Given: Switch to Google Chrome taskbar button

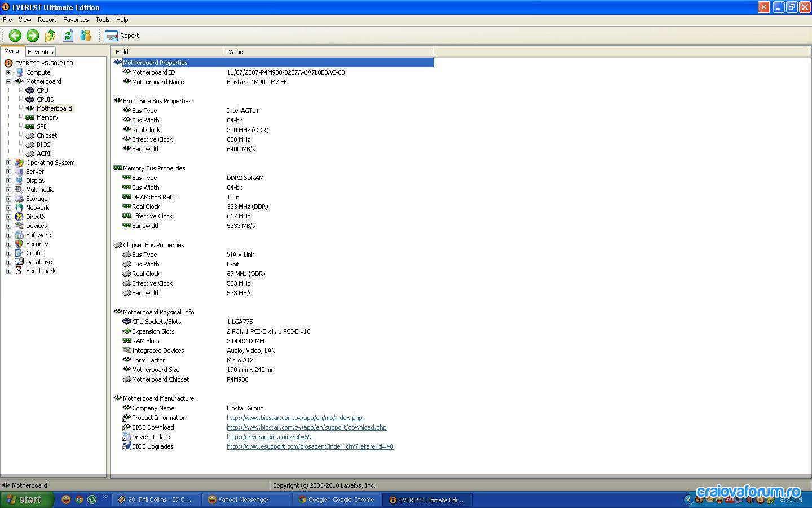Looking at the screenshot, I should [337, 500].
